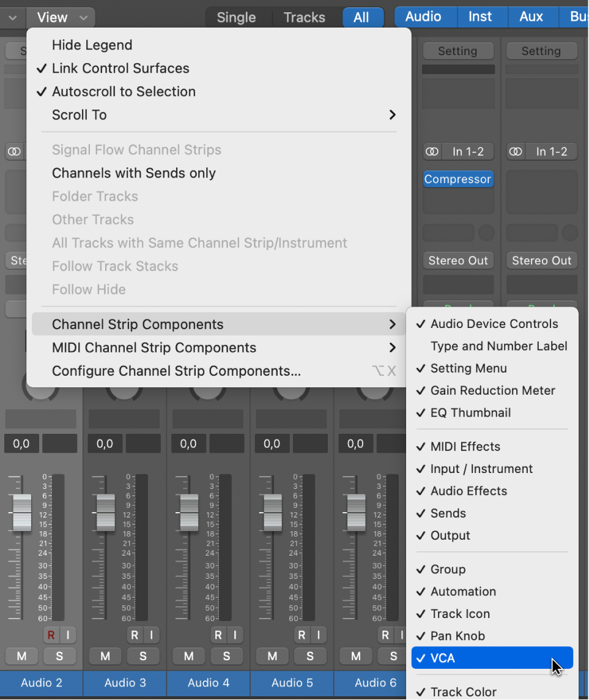589x700 pixels.
Task: Toggle EQ Thumbnail component
Action: coord(492,413)
